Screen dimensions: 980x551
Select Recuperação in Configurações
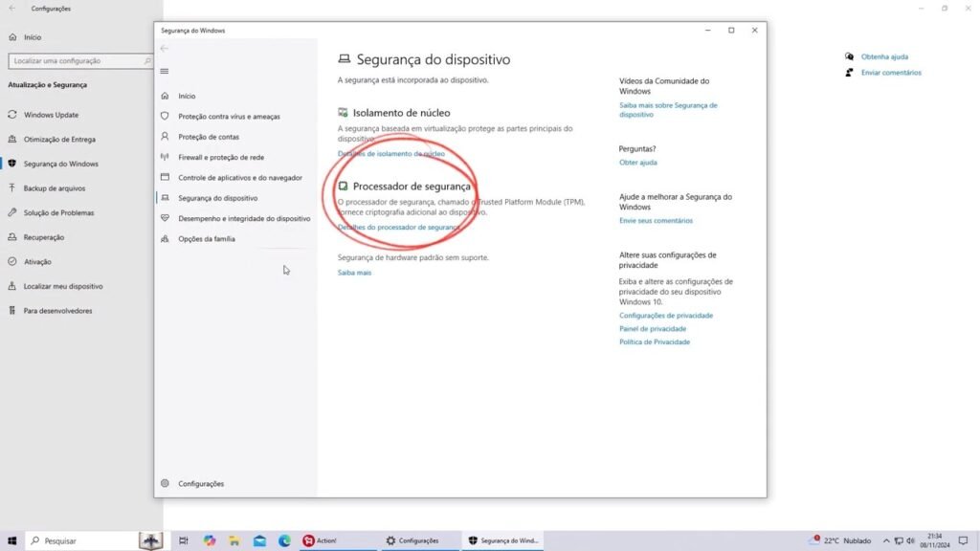(44, 237)
